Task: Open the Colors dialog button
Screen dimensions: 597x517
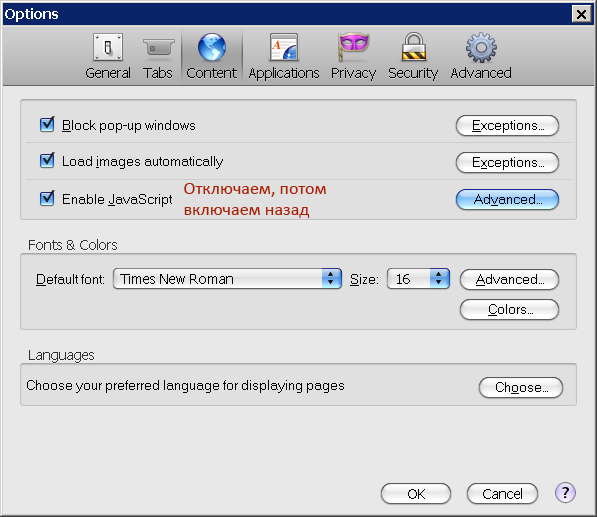Action: point(509,310)
